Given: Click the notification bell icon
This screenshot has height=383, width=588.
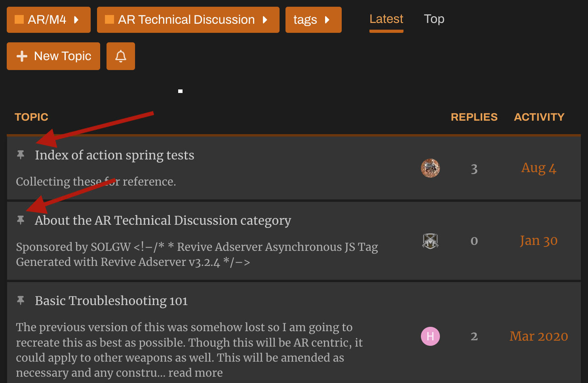Looking at the screenshot, I should click(x=121, y=56).
